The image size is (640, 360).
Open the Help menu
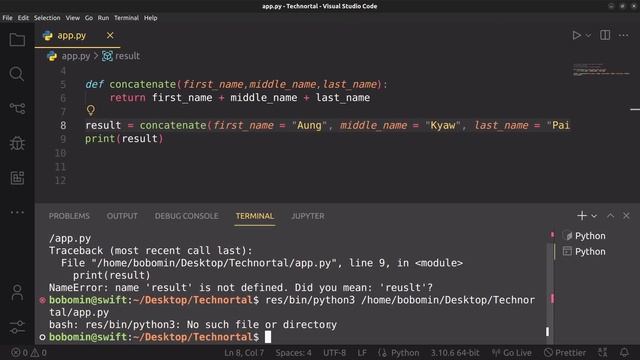(150, 18)
